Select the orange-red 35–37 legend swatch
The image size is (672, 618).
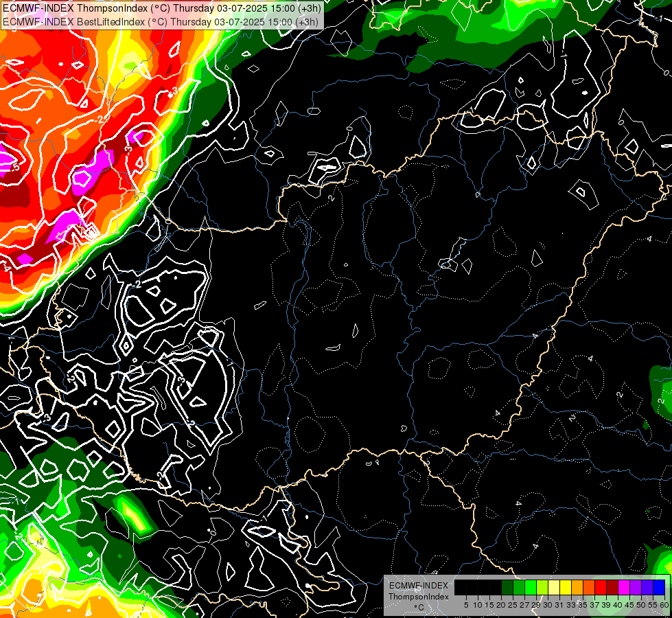(589, 588)
